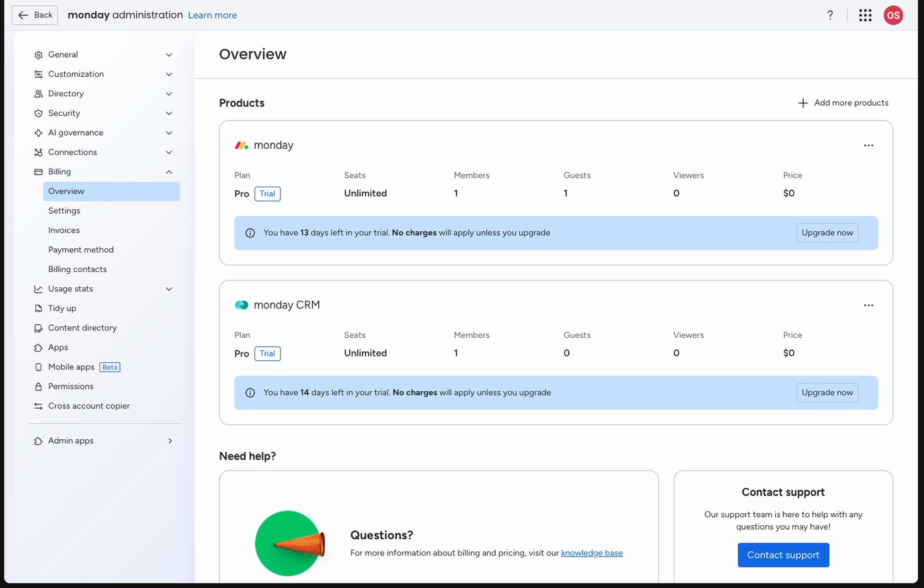The width and height of the screenshot is (924, 588).
Task: Click the Admin apps puzzle icon
Action: tap(38, 441)
